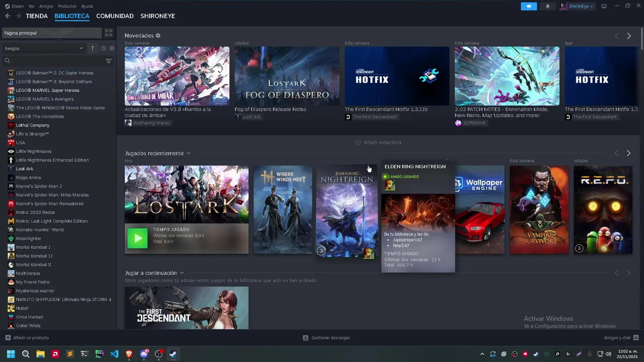Open Wuthering Waves V2.8 news thumbnail

(177, 76)
